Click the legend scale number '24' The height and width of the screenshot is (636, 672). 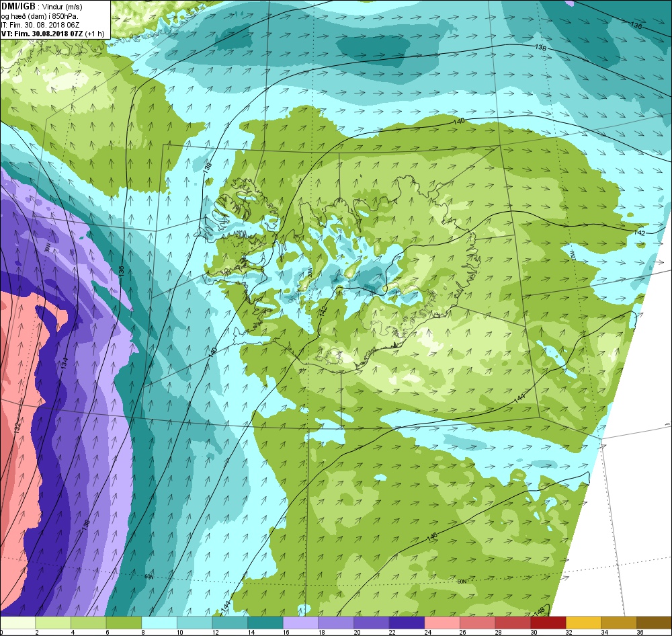pos(427,632)
